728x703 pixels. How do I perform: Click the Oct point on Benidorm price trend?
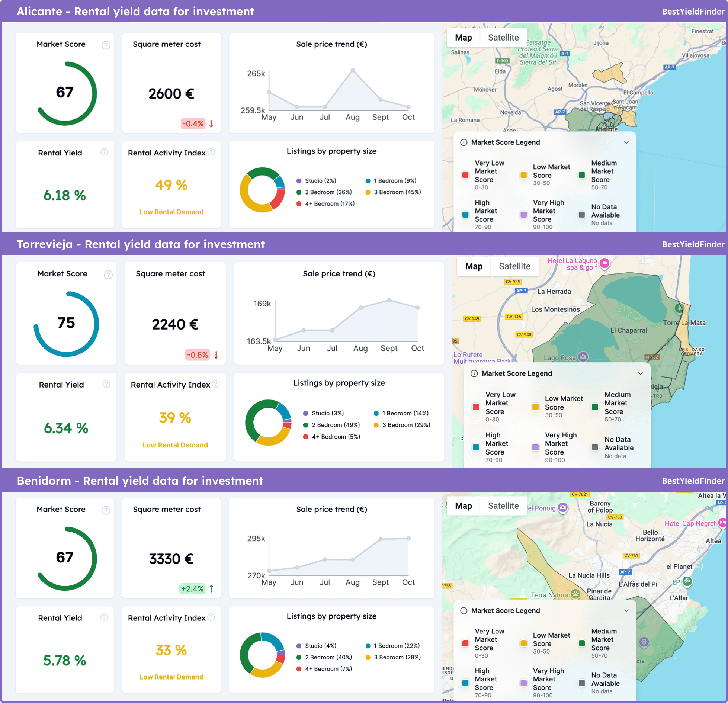point(408,538)
